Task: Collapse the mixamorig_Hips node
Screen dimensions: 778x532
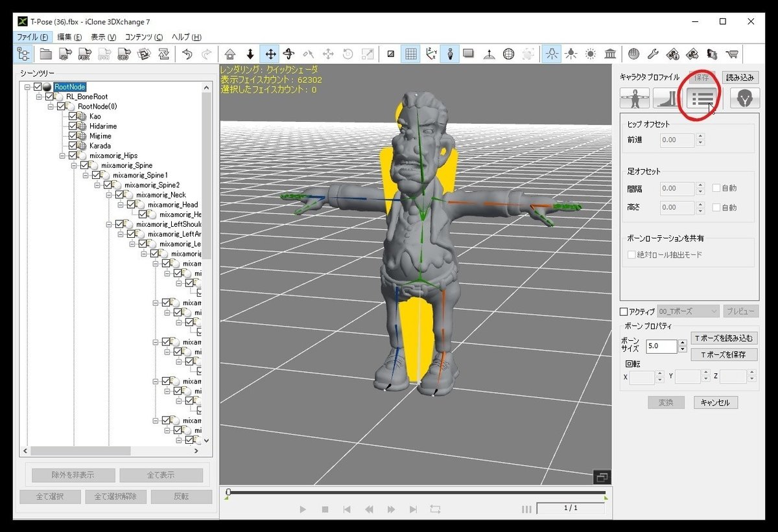Action: (63, 156)
